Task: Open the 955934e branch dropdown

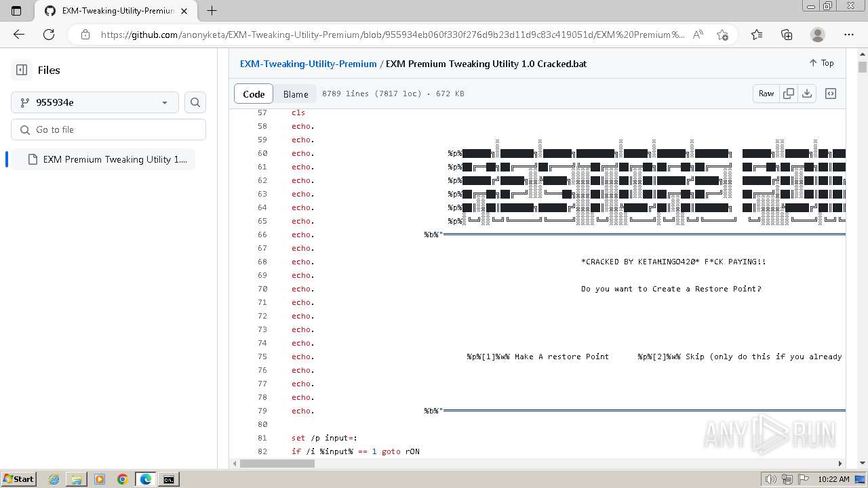Action: [x=95, y=102]
